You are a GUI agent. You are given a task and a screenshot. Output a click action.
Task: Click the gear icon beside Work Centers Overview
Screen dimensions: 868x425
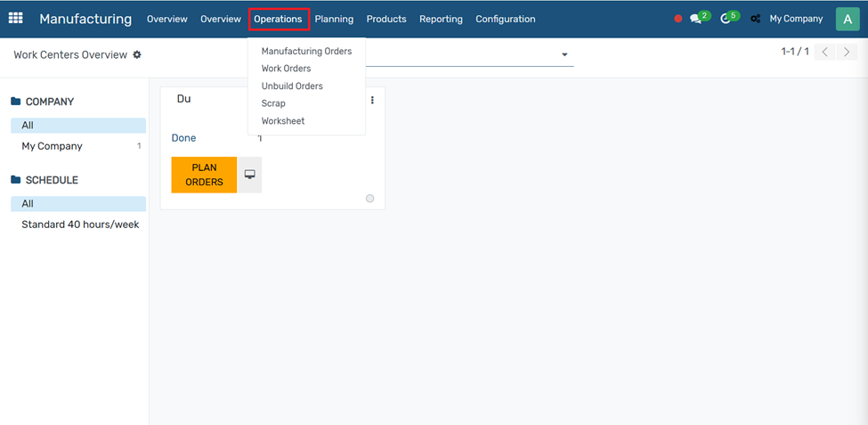tap(137, 55)
